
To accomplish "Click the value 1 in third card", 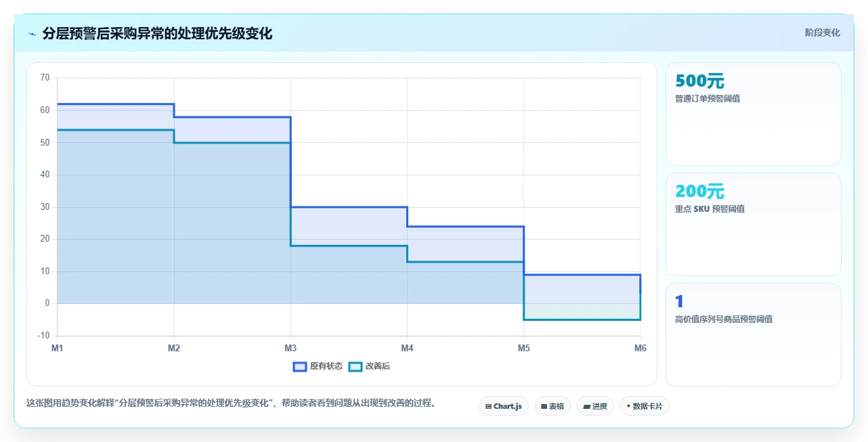I will [x=680, y=302].
